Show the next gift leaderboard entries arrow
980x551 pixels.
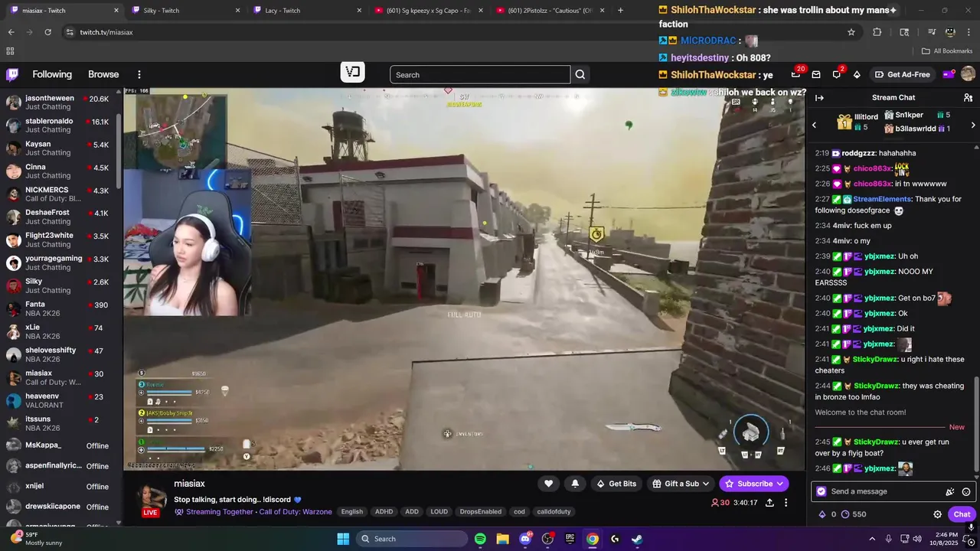pyautogui.click(x=973, y=125)
